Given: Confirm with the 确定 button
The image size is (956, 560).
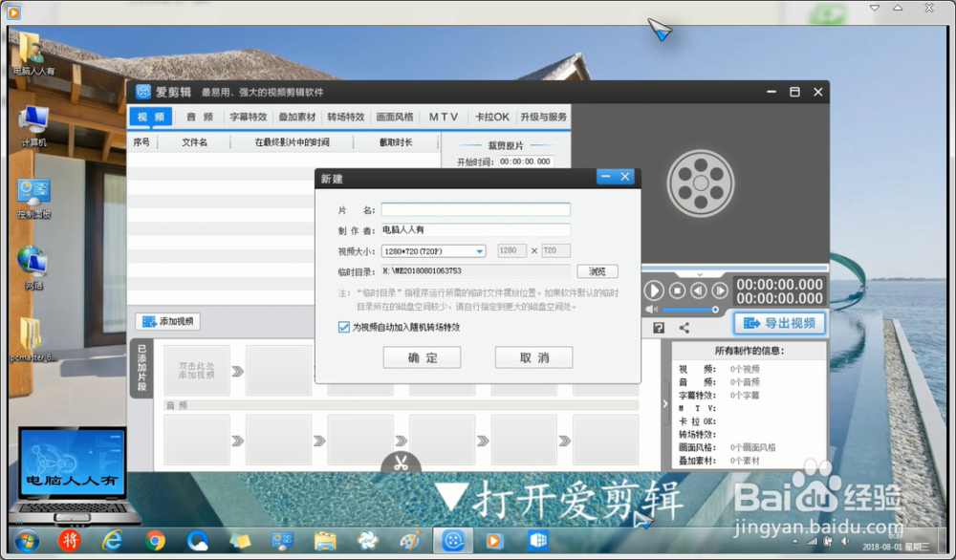Looking at the screenshot, I should click(422, 357).
